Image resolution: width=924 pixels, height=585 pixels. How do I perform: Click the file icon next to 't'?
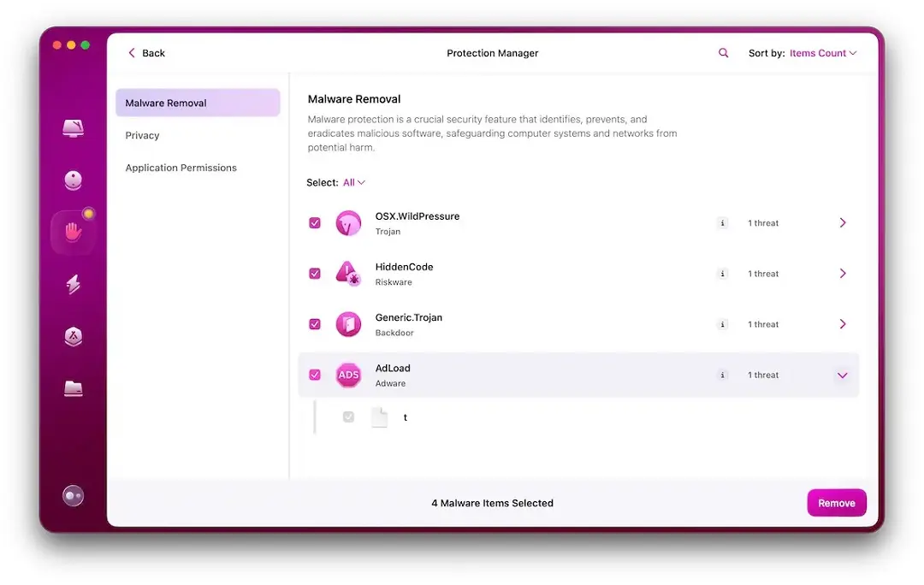pyautogui.click(x=380, y=417)
